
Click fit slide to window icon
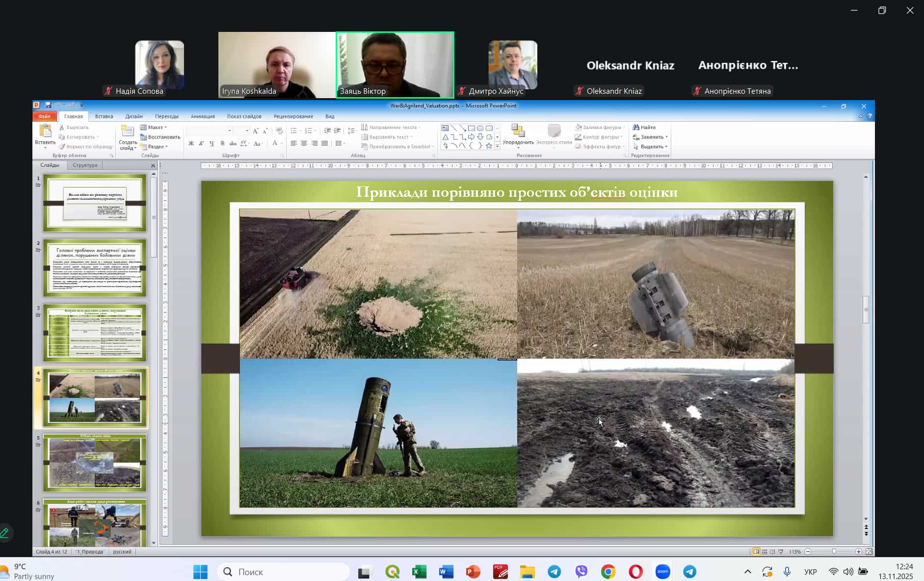point(869,552)
